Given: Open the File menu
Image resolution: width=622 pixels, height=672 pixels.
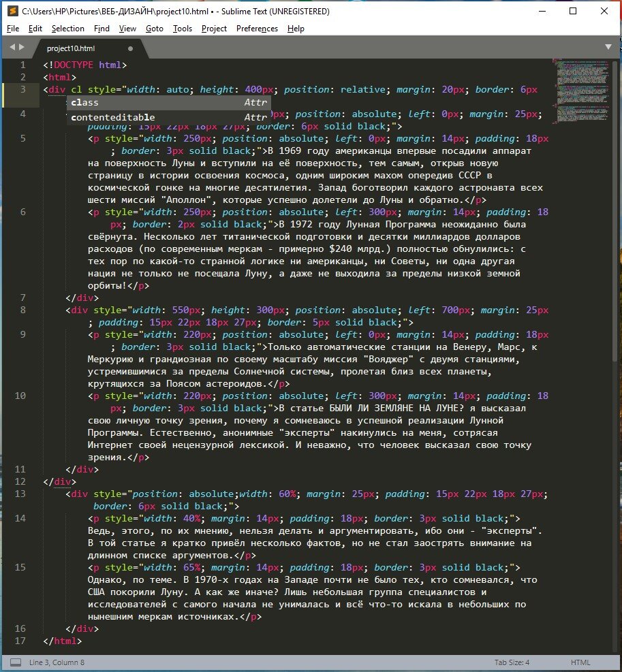Looking at the screenshot, I should point(12,29).
